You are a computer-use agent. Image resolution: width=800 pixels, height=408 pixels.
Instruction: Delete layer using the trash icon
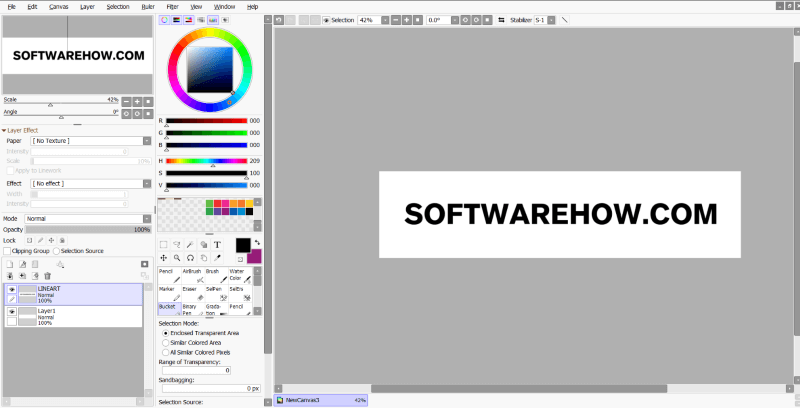tap(47, 275)
